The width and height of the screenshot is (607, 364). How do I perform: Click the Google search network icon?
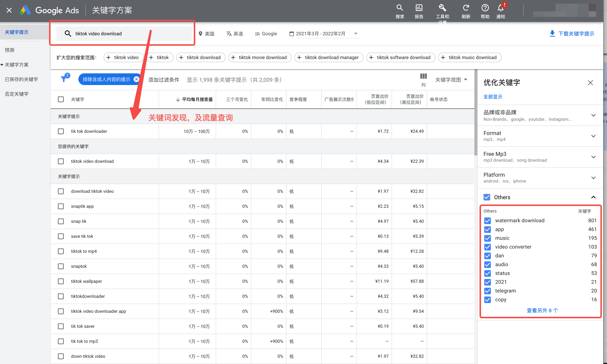click(257, 34)
